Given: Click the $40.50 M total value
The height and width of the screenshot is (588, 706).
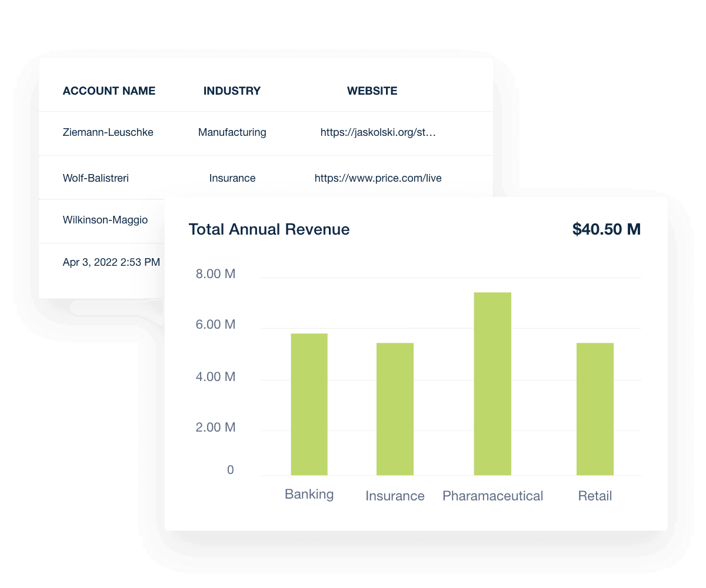Looking at the screenshot, I should coord(607,229).
